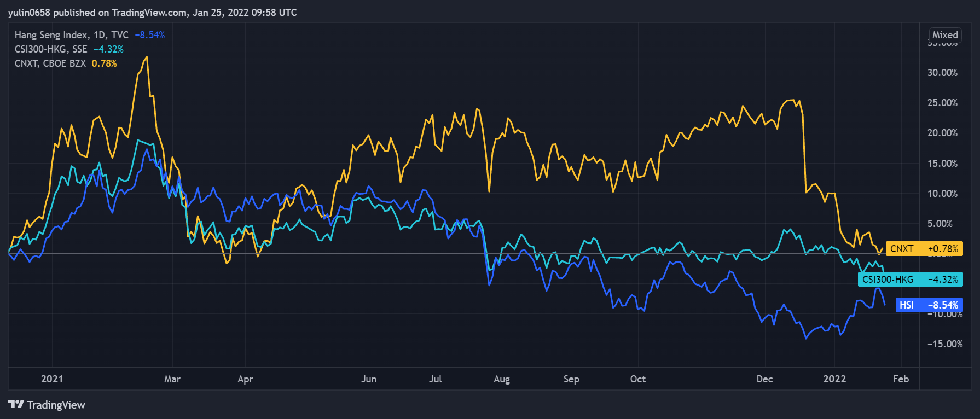Click the 0.78% legend value
The width and height of the screenshot is (980, 419).
coord(105,63)
